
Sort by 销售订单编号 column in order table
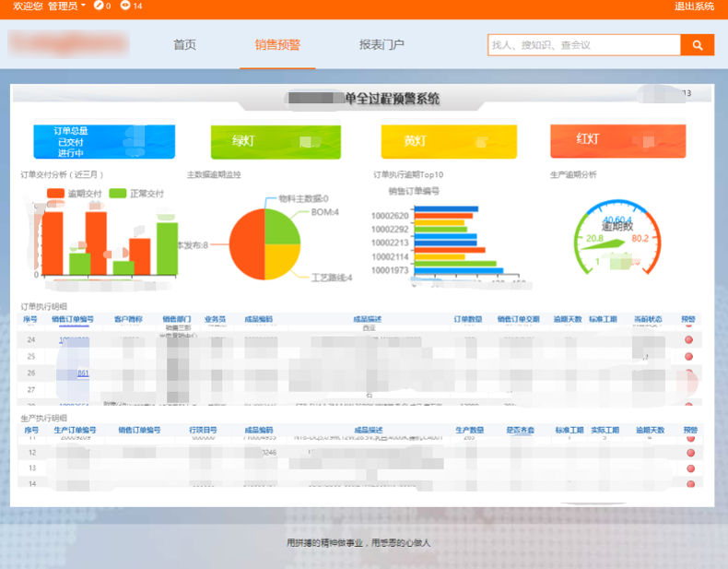coord(73,319)
